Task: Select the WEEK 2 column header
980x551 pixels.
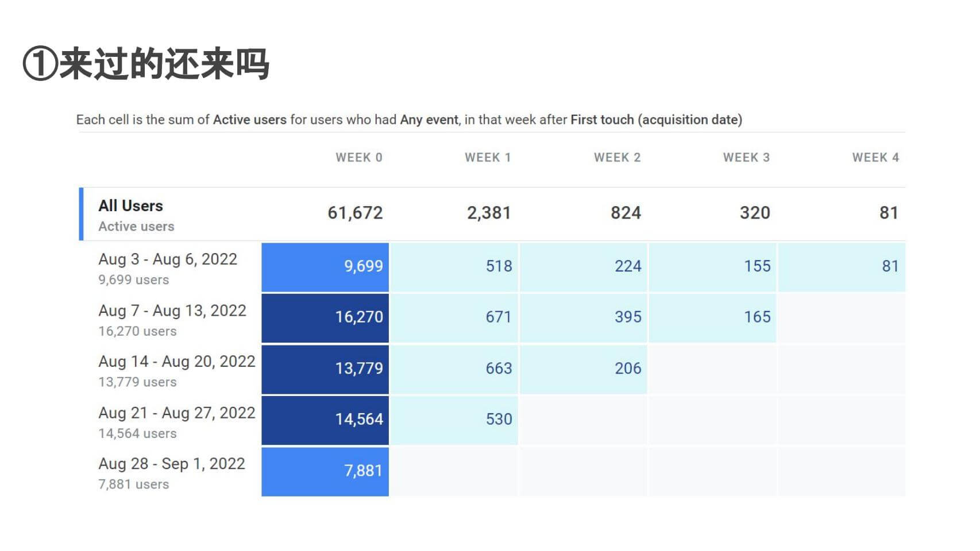Action: [x=616, y=157]
